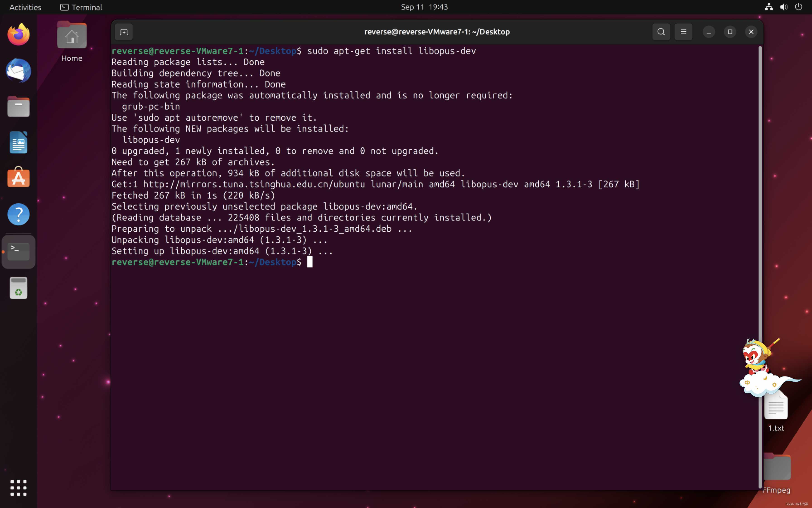812x508 pixels.
Task: Minimize the terminal window
Action: [x=709, y=32]
